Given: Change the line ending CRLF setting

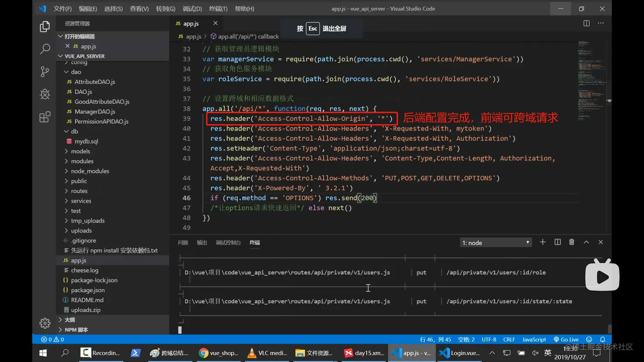Looking at the screenshot, I should point(509,339).
